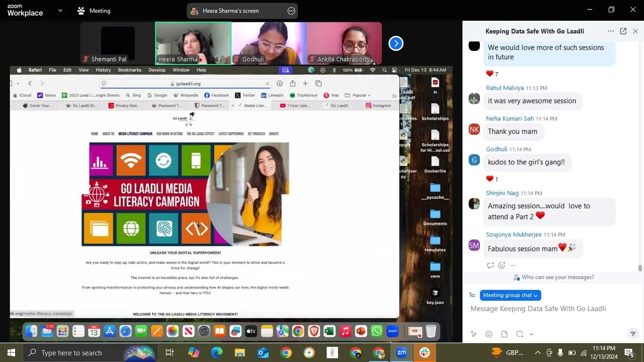The height and width of the screenshot is (362, 644).
Task: Click Media Literacy Campaign in site navigation
Action: point(135,134)
